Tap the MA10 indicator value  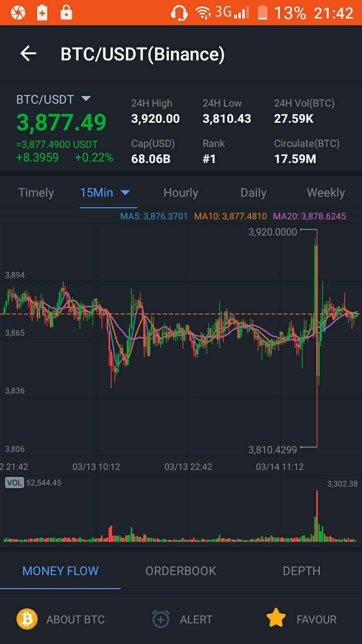pyautogui.click(x=230, y=216)
